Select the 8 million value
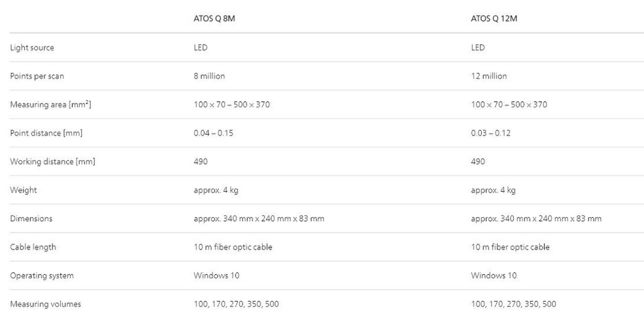The height and width of the screenshot is (326, 644). [x=206, y=76]
